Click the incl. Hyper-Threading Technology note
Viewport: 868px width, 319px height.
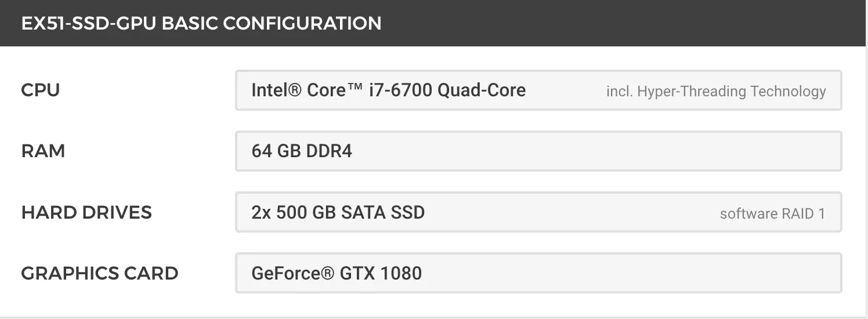pos(716,92)
